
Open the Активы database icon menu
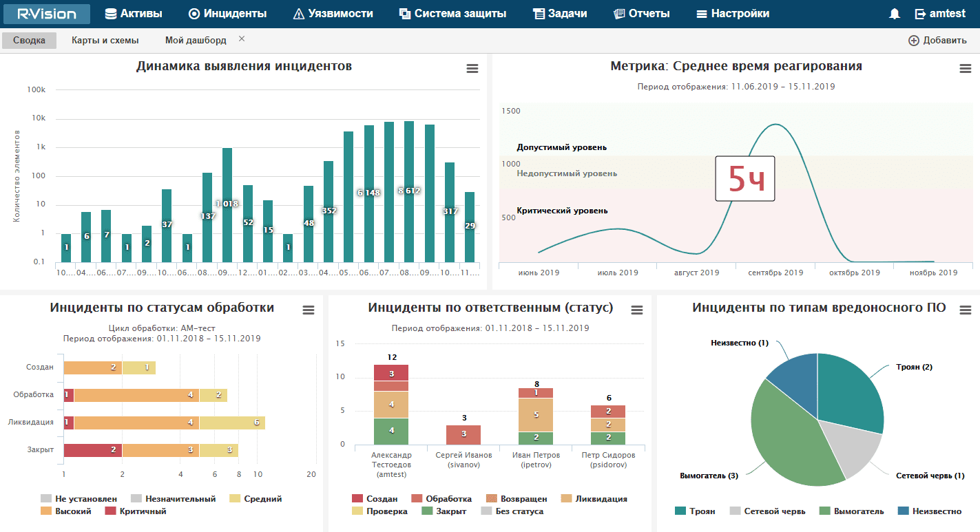point(110,14)
